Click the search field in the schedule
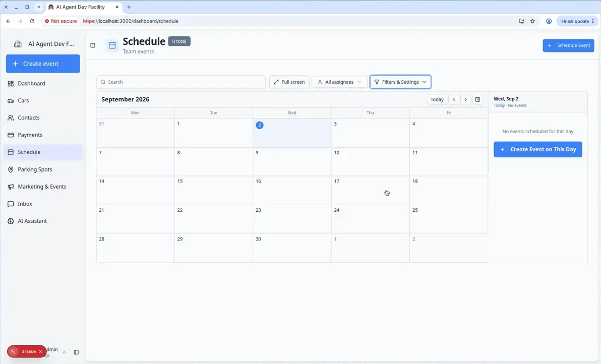Screen dimensions: 601x364 [x=181, y=82]
